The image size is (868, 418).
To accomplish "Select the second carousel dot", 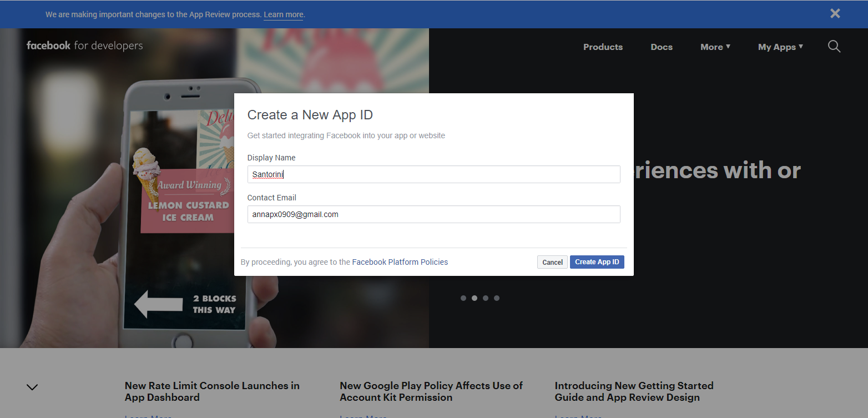I will tap(475, 298).
